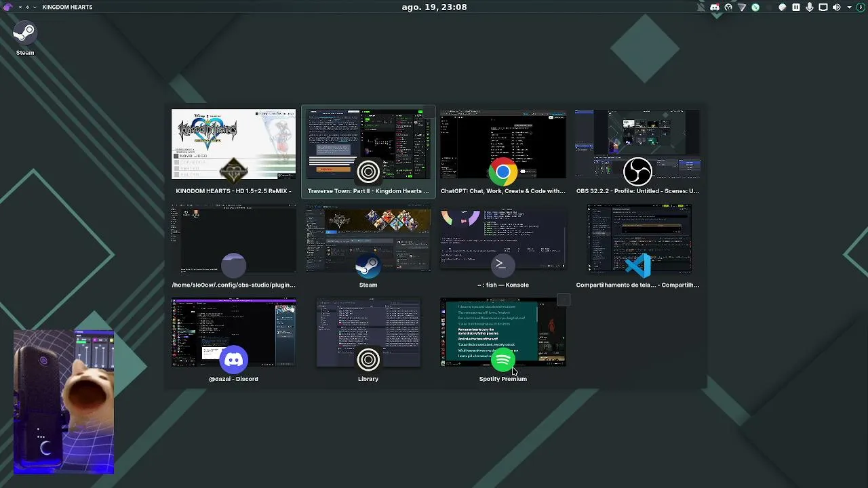Click the 'Compartilhamento de tela' window title
The height and width of the screenshot is (488, 868).
pyautogui.click(x=637, y=285)
